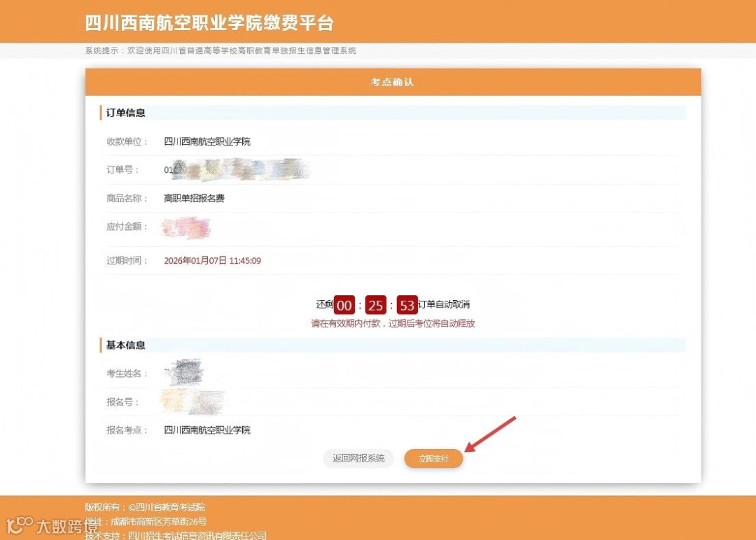Click the 收款单位 field label

click(126, 141)
